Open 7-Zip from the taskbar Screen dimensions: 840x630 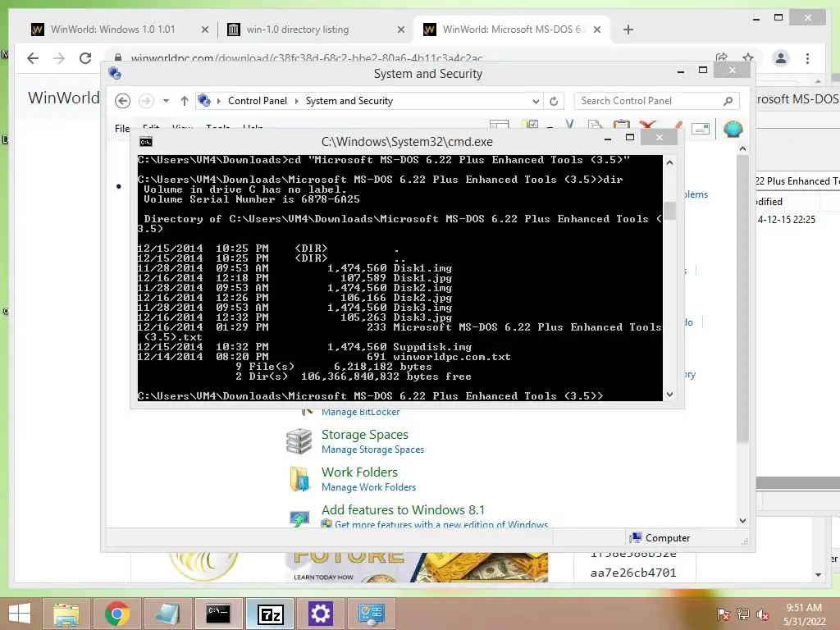click(269, 614)
